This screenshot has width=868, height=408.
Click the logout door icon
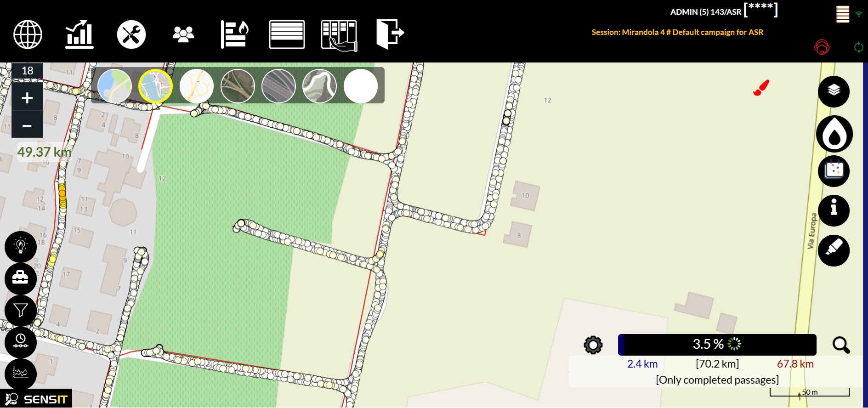point(390,34)
